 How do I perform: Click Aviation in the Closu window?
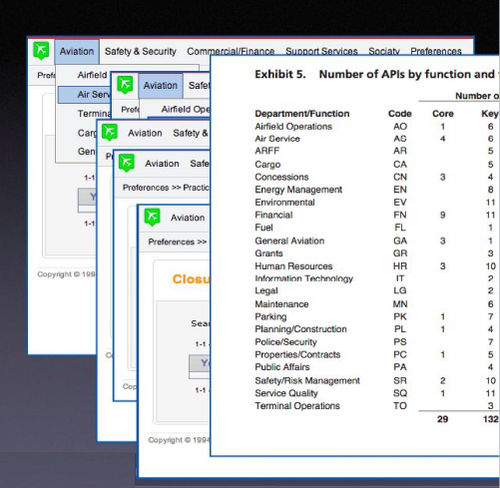point(188,218)
